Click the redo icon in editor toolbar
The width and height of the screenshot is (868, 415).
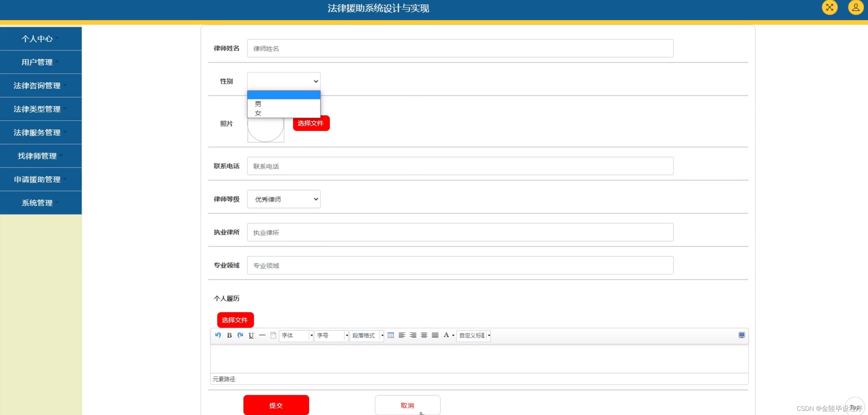pos(240,335)
